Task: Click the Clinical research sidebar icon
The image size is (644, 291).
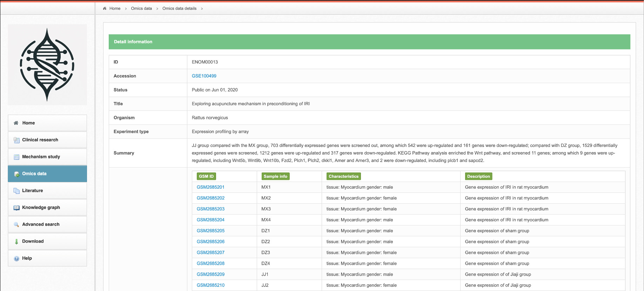Action: tap(16, 140)
